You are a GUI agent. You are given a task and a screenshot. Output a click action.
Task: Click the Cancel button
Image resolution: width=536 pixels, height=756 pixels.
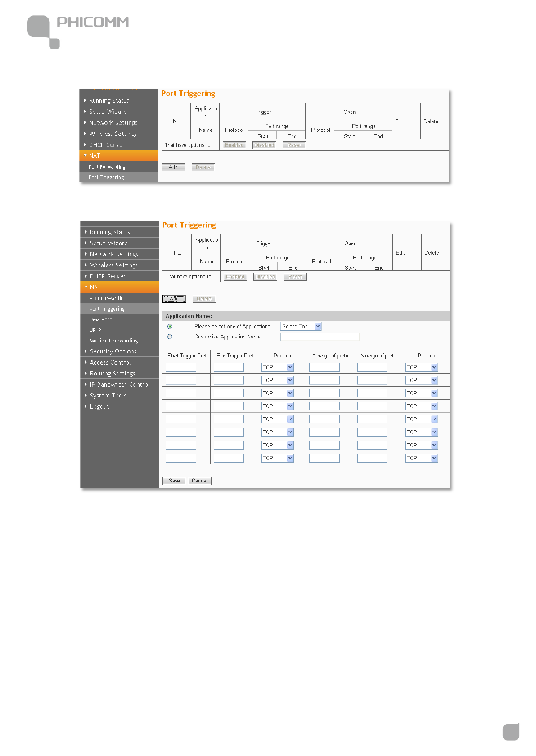click(199, 481)
